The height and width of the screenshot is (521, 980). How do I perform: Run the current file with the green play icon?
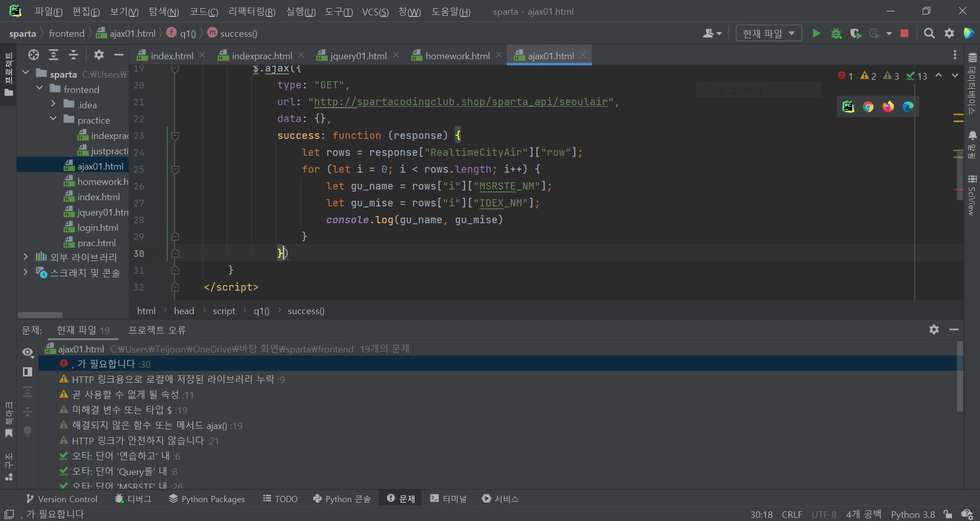816,34
